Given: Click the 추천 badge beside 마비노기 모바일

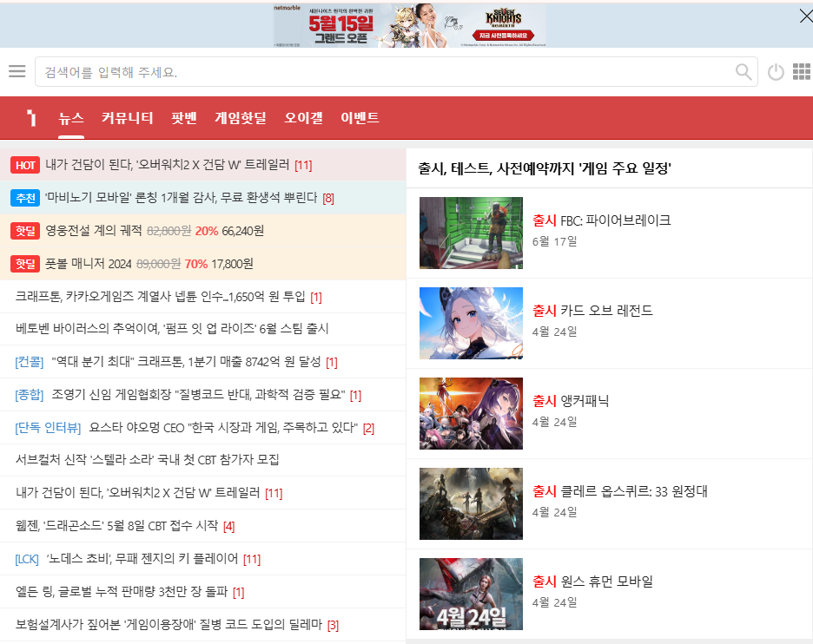Looking at the screenshot, I should point(25,198).
